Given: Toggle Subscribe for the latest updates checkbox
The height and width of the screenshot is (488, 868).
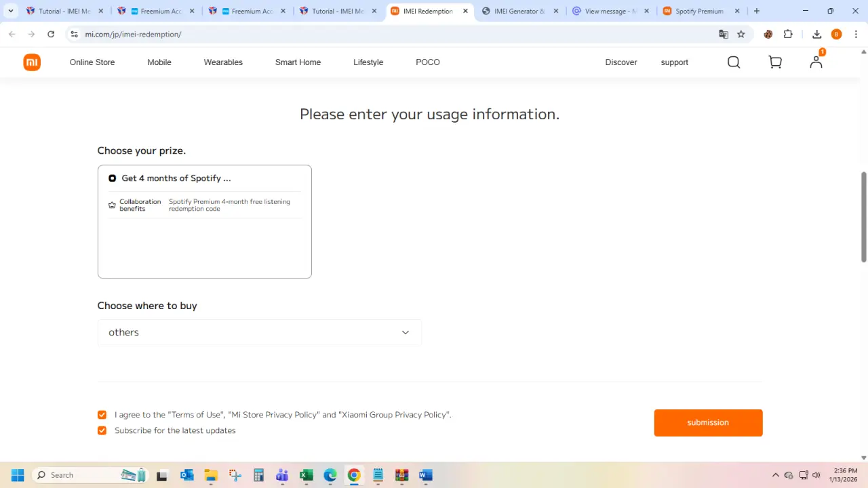Looking at the screenshot, I should click(102, 430).
